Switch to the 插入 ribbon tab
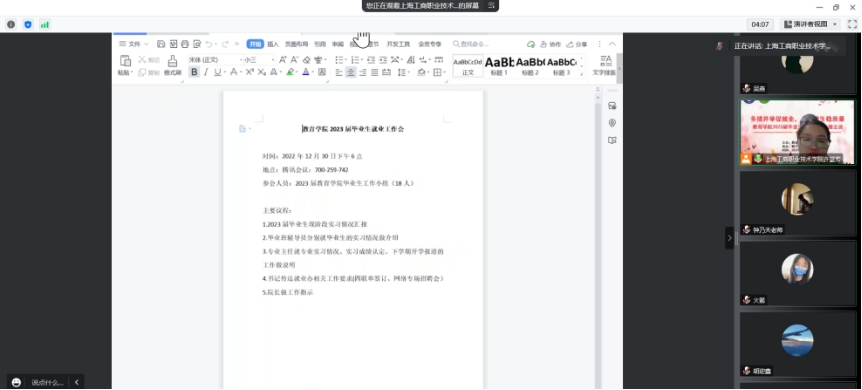Viewport: 862px width, 390px height. click(273, 44)
